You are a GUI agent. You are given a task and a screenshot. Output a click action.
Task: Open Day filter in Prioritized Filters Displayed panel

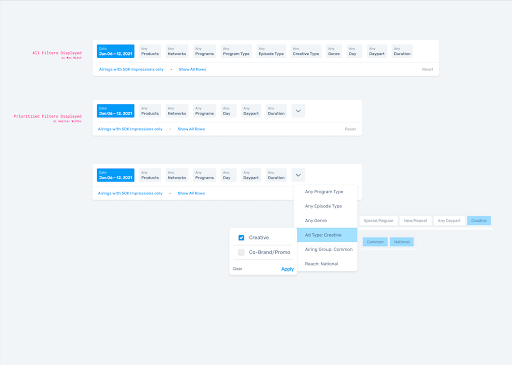(x=228, y=111)
